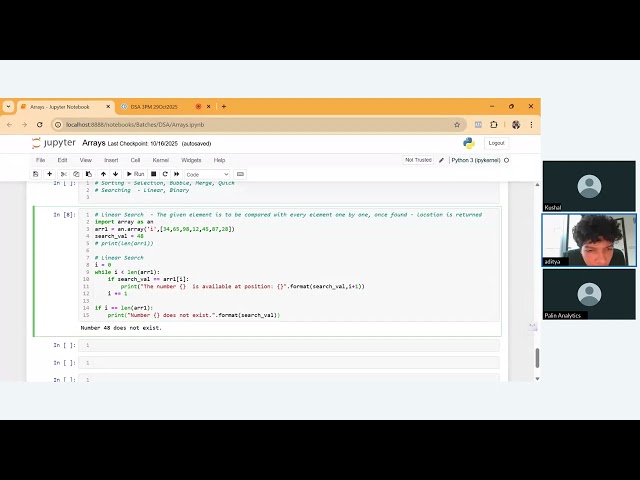Open the tab search chevron dropdown

tap(8, 107)
